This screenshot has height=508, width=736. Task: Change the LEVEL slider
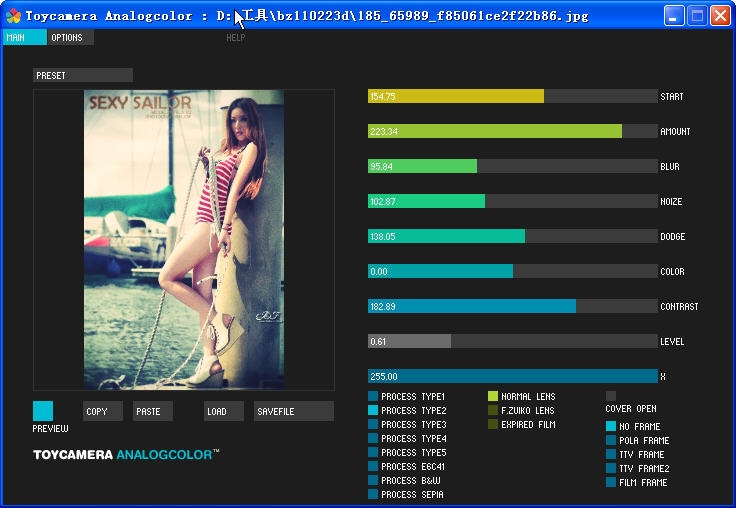tap(513, 341)
